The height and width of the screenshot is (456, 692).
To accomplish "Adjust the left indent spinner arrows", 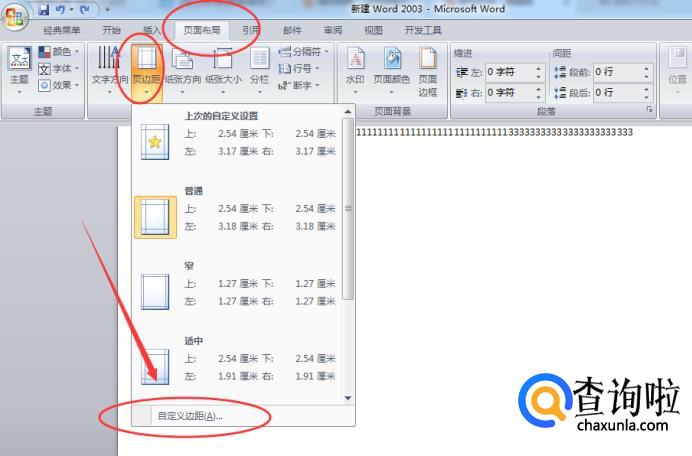I will pos(539,72).
